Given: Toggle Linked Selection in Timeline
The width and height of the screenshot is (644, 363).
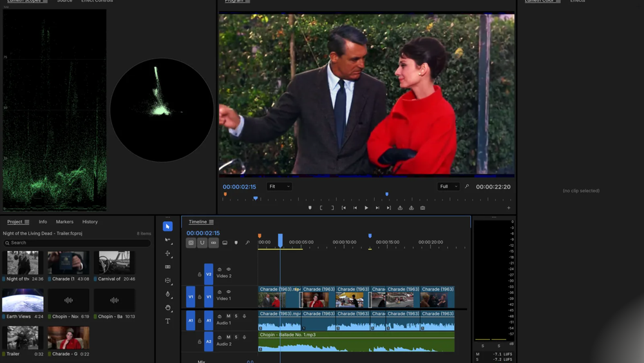Looking at the screenshot, I should click(214, 243).
